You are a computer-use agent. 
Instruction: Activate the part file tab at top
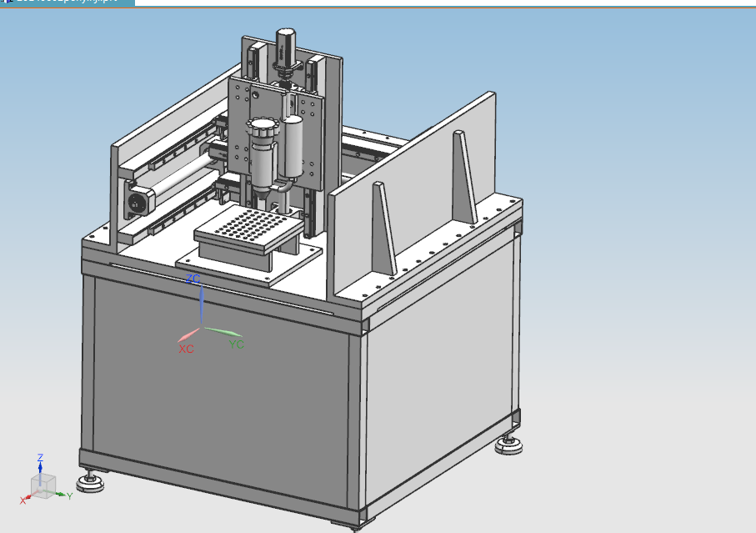pyautogui.click(x=68, y=3)
